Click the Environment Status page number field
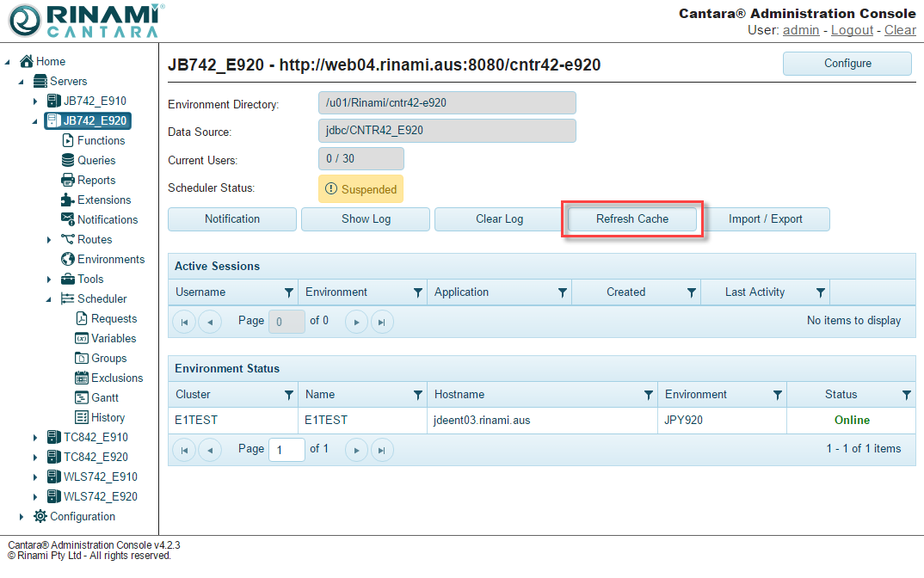The height and width of the screenshot is (578, 924). coord(286,449)
